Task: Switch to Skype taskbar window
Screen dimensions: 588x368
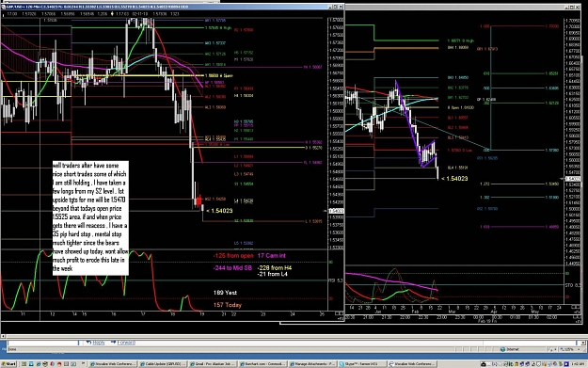Action: (x=362, y=364)
